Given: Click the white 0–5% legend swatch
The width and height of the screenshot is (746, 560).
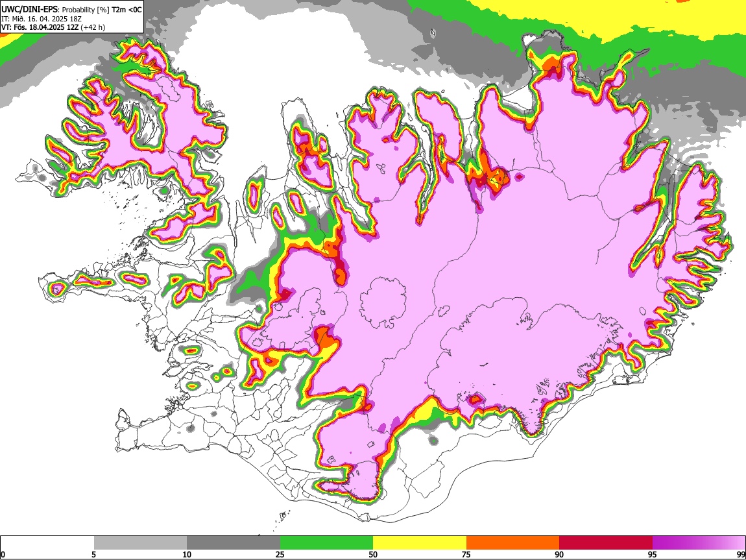Looking at the screenshot, I should [x=47, y=543].
